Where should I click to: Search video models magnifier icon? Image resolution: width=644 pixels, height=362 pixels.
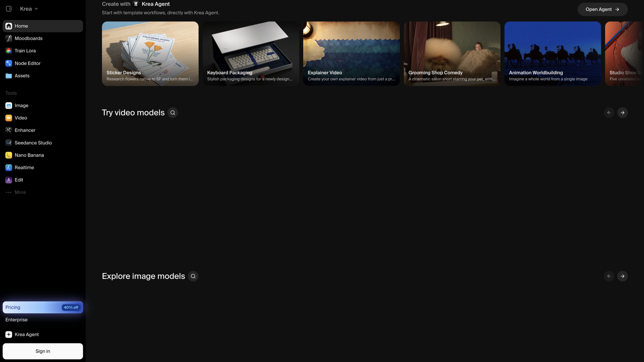[173, 113]
